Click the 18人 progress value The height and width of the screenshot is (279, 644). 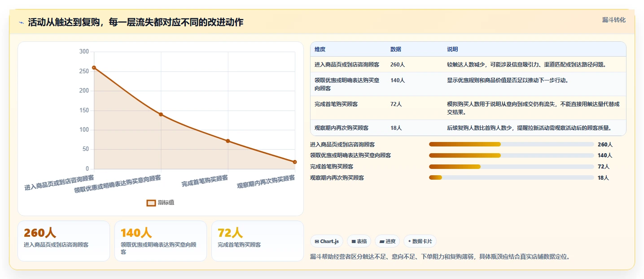(x=603, y=177)
